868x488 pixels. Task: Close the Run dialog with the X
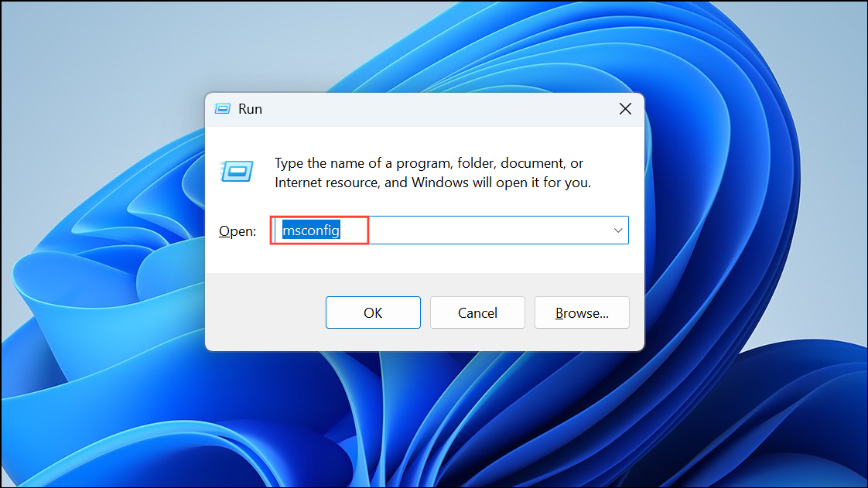(625, 109)
